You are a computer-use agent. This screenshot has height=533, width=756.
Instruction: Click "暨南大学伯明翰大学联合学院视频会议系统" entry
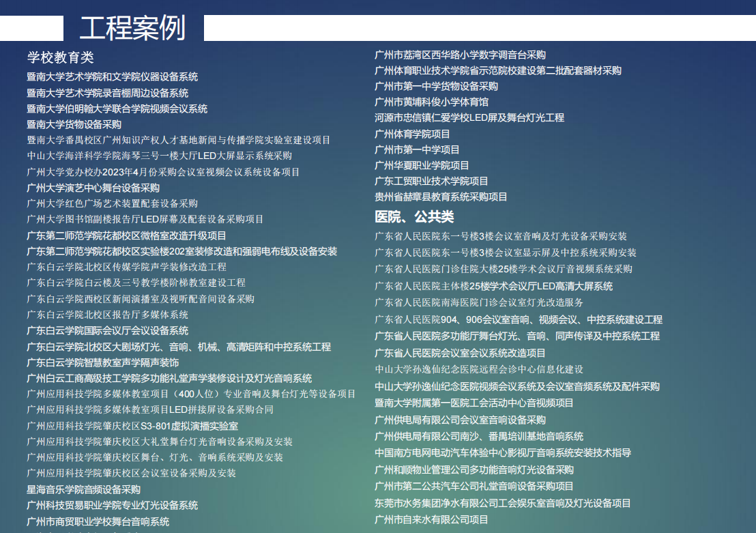coord(117,109)
